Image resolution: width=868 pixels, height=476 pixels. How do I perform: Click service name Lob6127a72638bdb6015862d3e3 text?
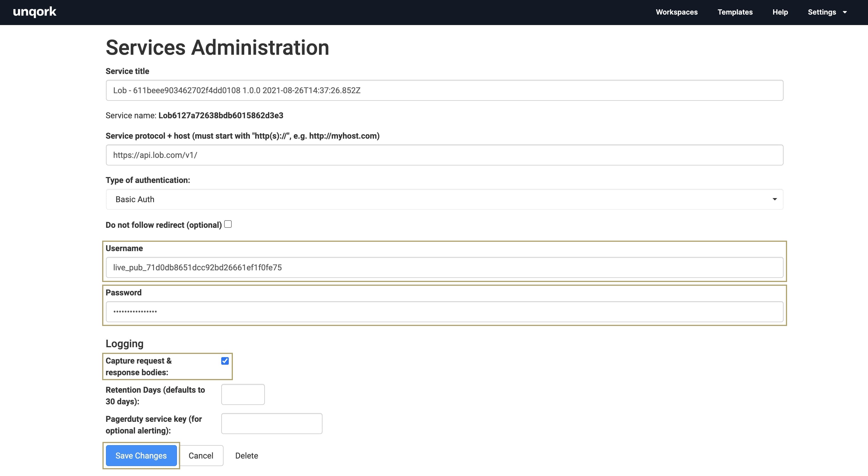tap(221, 115)
